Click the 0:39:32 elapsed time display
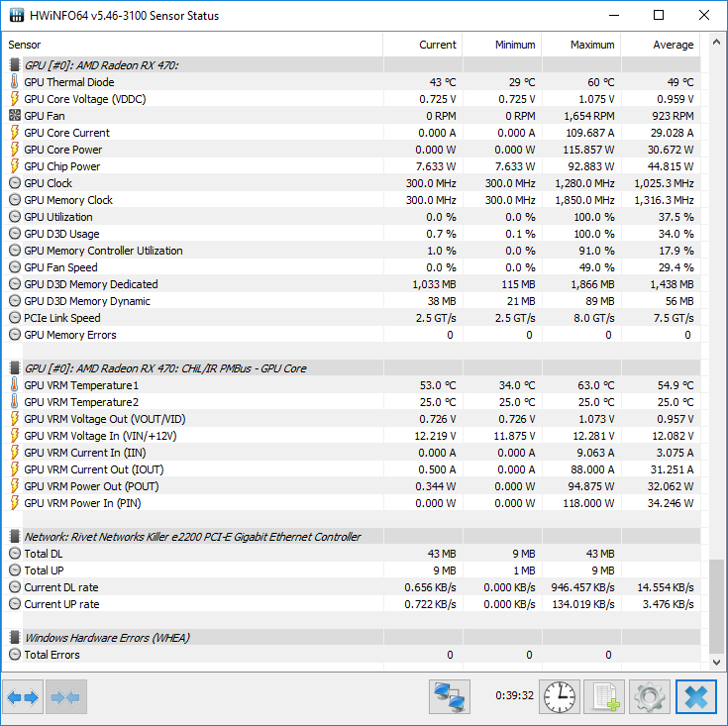The height and width of the screenshot is (726, 728). [514, 695]
